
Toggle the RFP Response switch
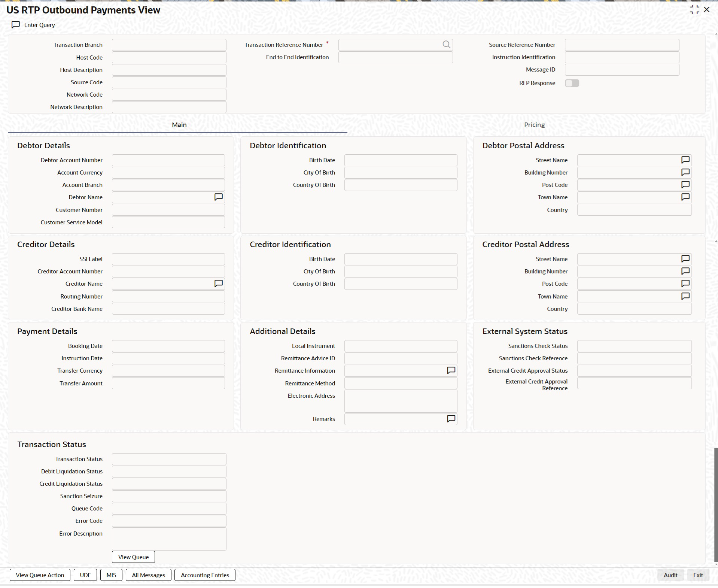click(572, 83)
